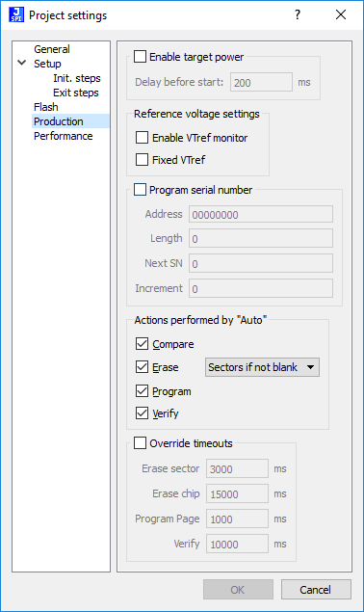Viewport: 364px width, 612px height.
Task: Enable Override timeouts checkbox
Action: coord(140,443)
